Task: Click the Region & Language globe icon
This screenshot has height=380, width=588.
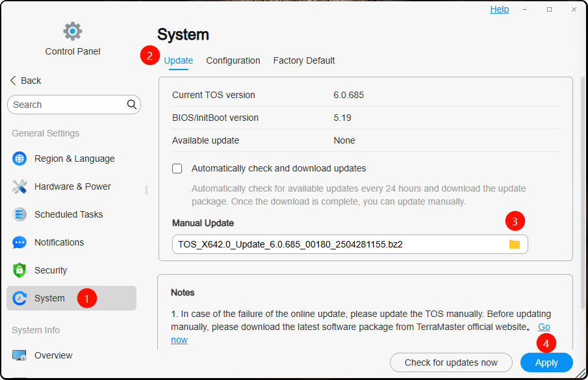Action: pos(19,158)
